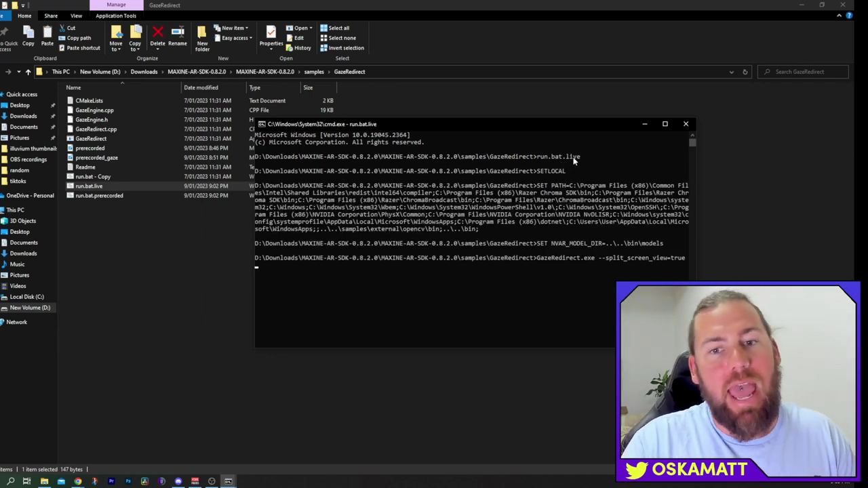Open the Move to dropdown
The width and height of the screenshot is (868, 488).
(x=116, y=39)
